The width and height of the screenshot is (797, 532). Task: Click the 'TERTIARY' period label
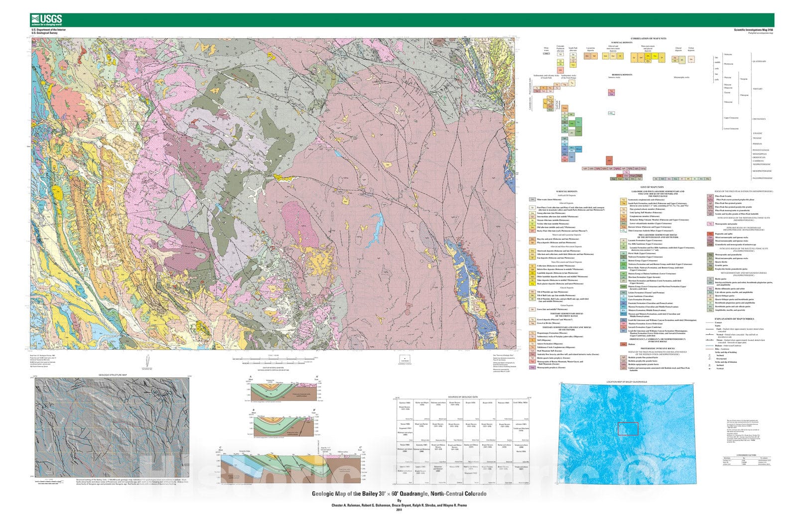pyautogui.click(x=758, y=89)
